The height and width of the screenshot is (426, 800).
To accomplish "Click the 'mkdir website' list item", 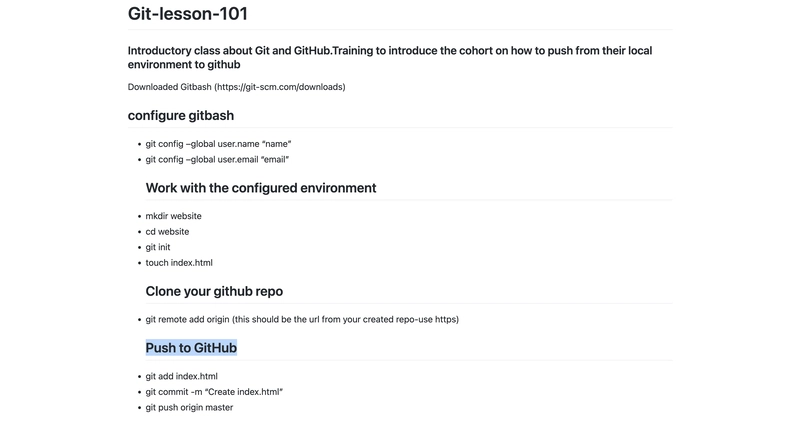I will (x=173, y=216).
